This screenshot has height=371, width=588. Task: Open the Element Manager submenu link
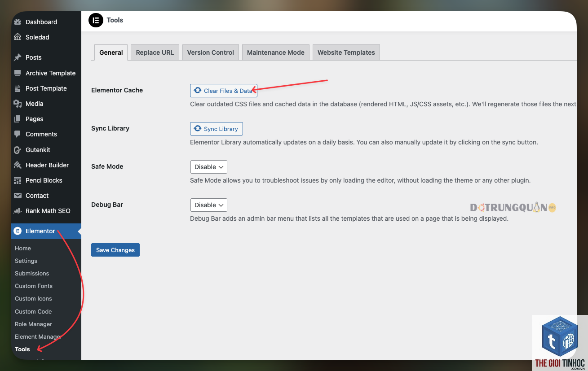click(x=39, y=336)
